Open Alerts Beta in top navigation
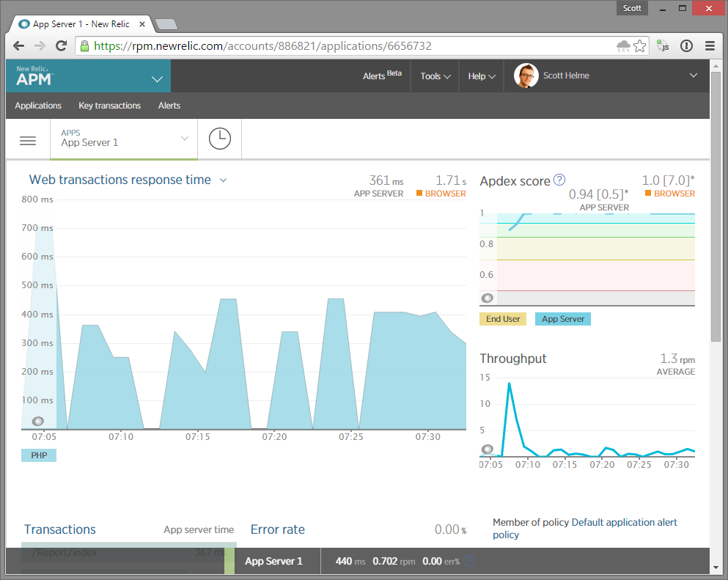This screenshot has height=580, width=728. click(382, 76)
